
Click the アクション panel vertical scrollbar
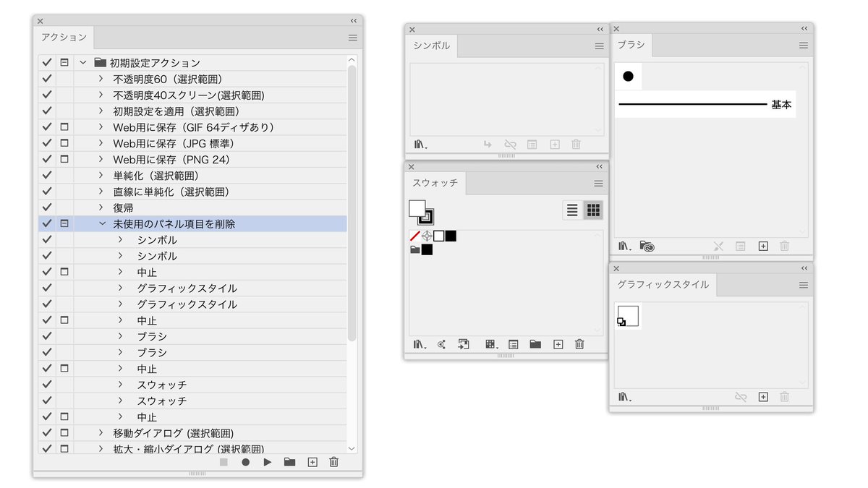(352, 204)
